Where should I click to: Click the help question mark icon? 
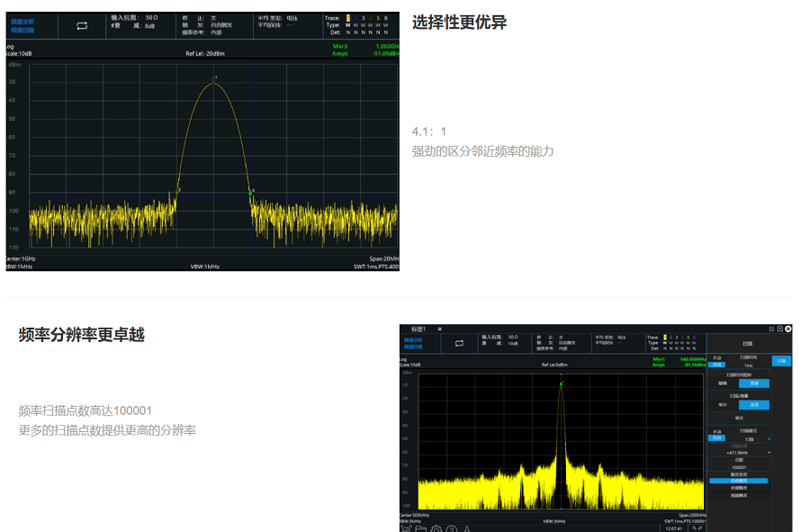coord(451,528)
